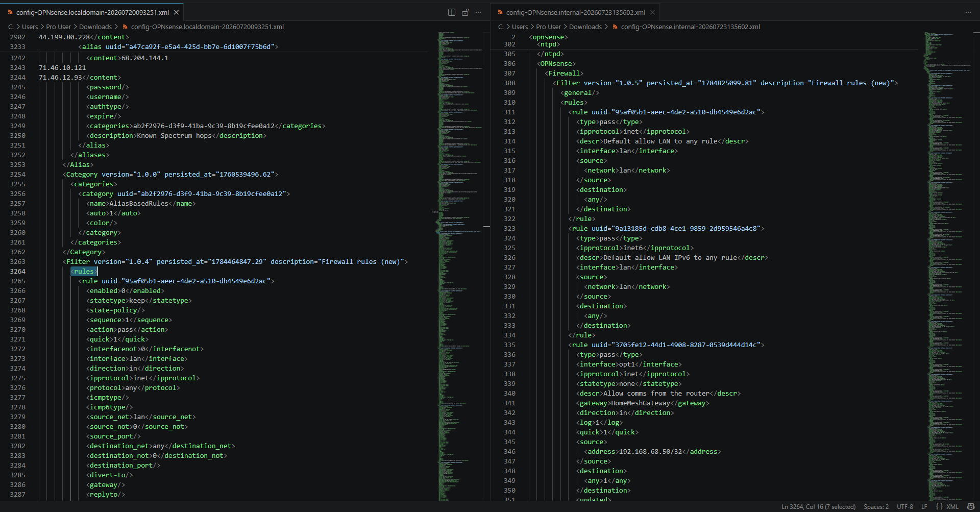980x512 pixels.
Task: Click <action>pass line in left editor
Action: [127, 330]
